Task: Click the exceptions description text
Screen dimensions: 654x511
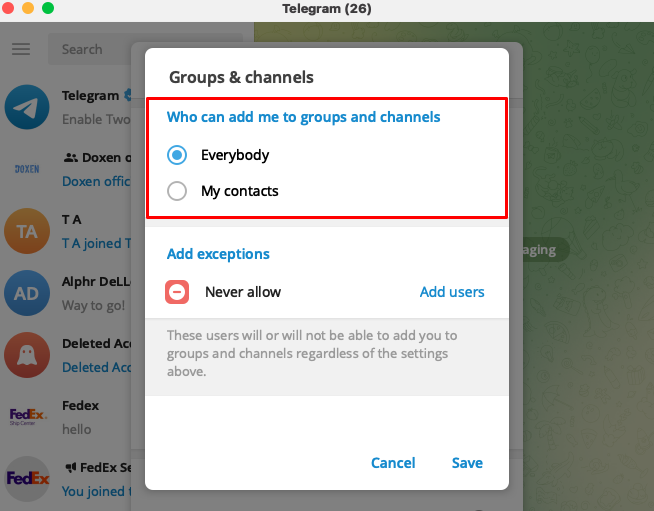Action: pyautogui.click(x=312, y=353)
